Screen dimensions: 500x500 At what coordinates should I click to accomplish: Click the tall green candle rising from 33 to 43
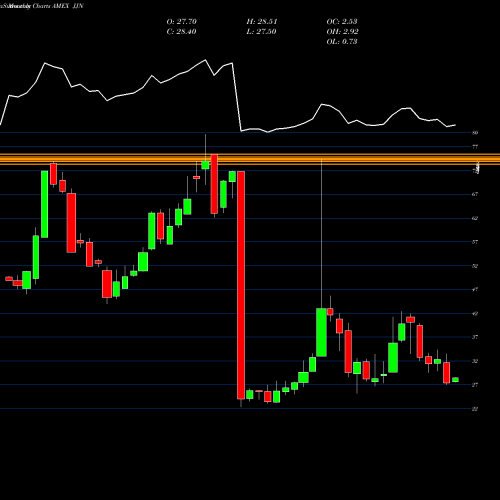click(x=321, y=332)
